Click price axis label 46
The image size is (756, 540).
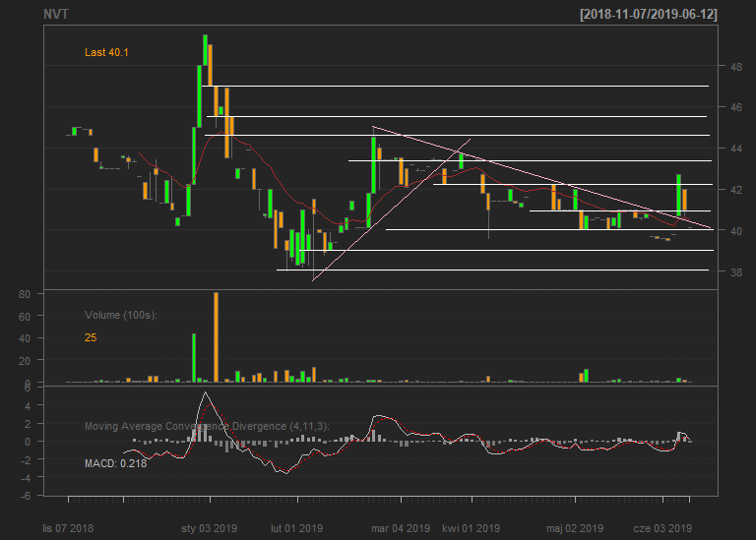pyautogui.click(x=735, y=107)
